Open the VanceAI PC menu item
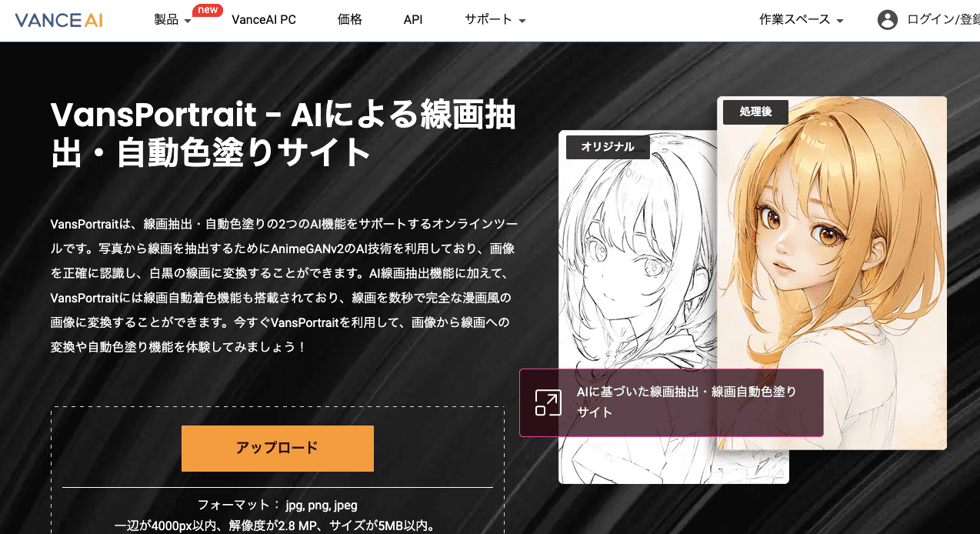Screen dimensions: 980x534 pyautogui.click(x=264, y=20)
